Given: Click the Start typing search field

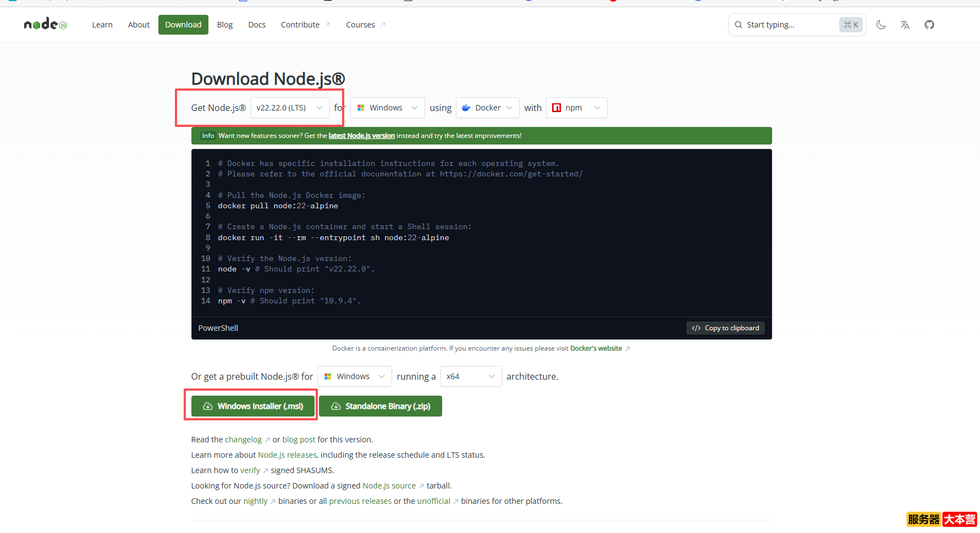Looking at the screenshot, I should tap(789, 25).
